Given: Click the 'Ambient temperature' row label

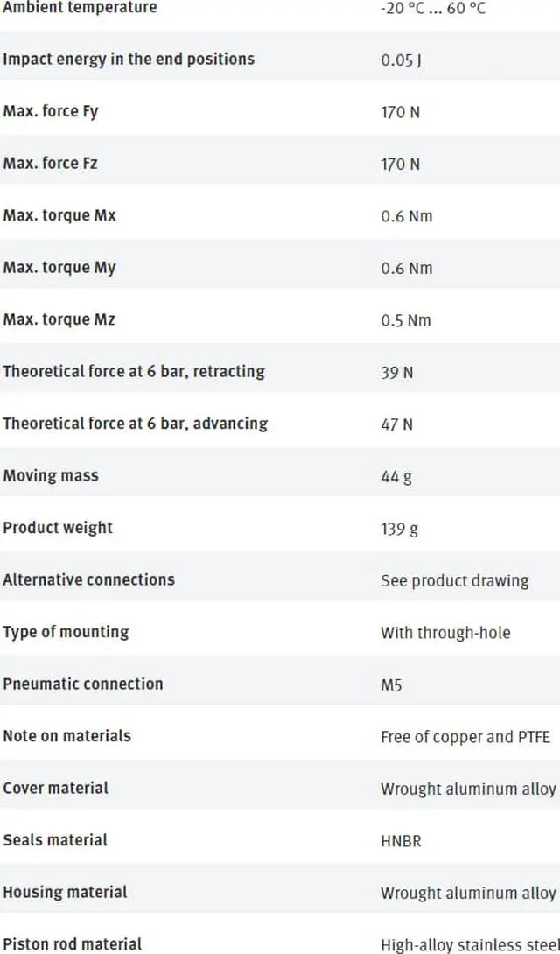Looking at the screenshot, I should [x=80, y=8].
